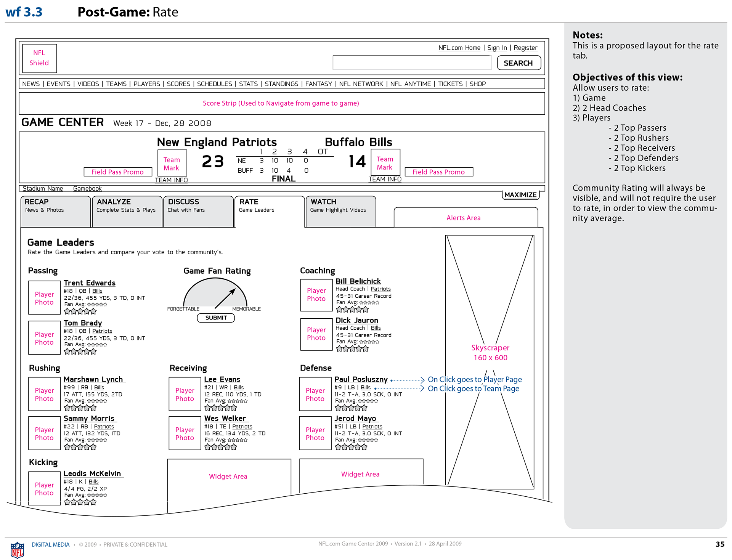
Task: Rate Dick Jauron using large stars
Action: point(352,348)
